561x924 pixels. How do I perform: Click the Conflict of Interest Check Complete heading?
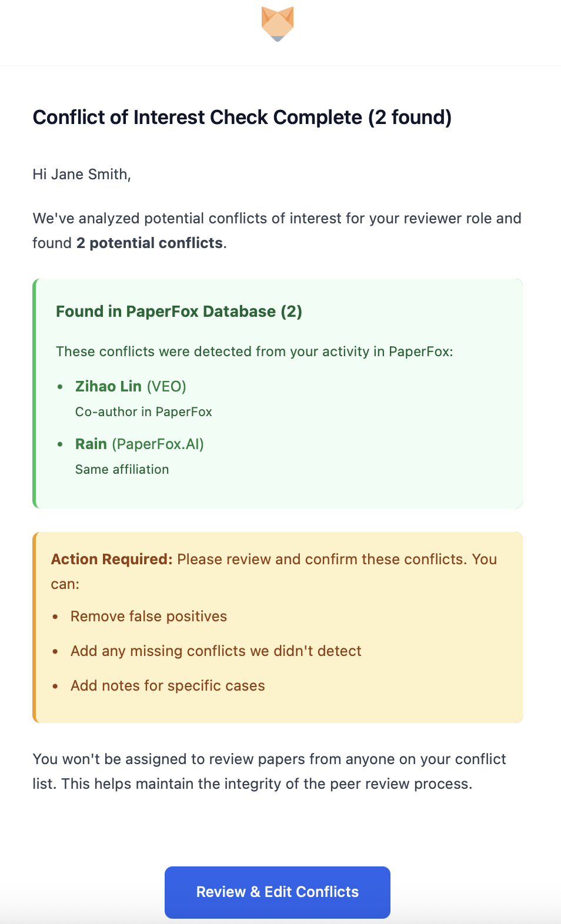click(242, 118)
